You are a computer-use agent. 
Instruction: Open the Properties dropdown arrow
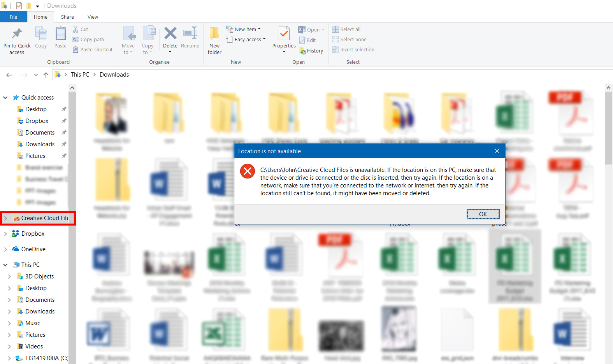click(284, 52)
